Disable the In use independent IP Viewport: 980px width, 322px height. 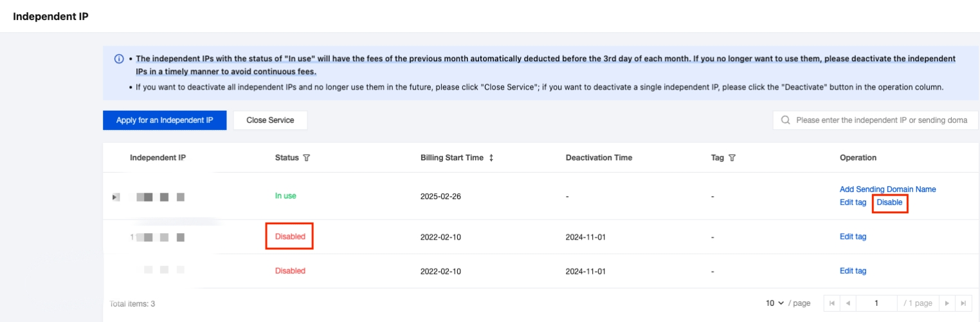(x=889, y=202)
